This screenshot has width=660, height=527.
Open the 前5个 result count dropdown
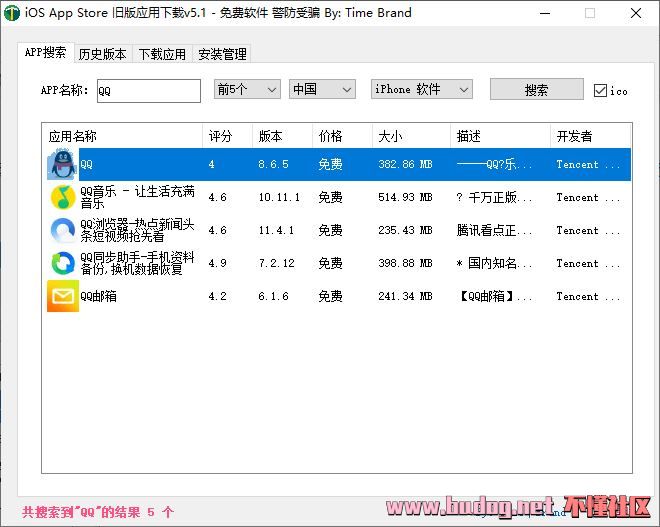click(247, 89)
